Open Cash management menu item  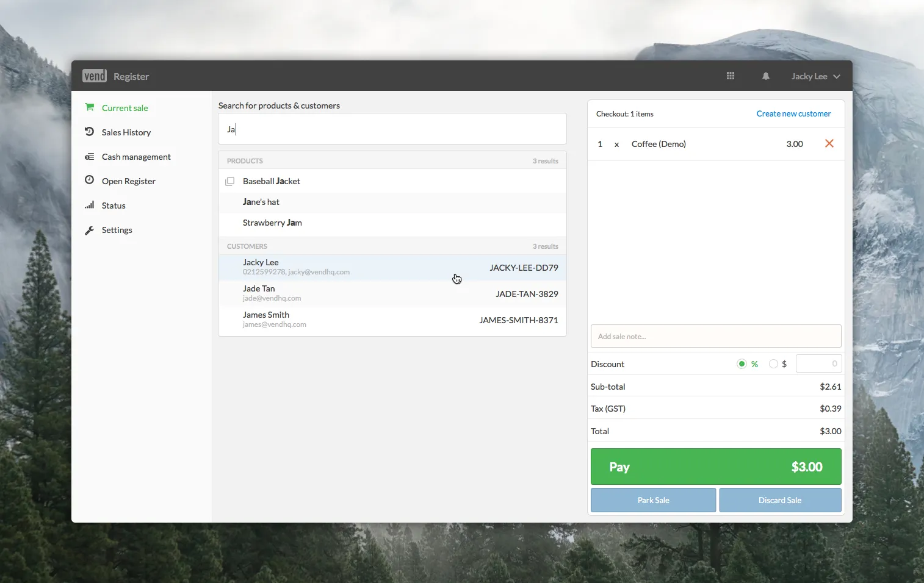click(136, 157)
